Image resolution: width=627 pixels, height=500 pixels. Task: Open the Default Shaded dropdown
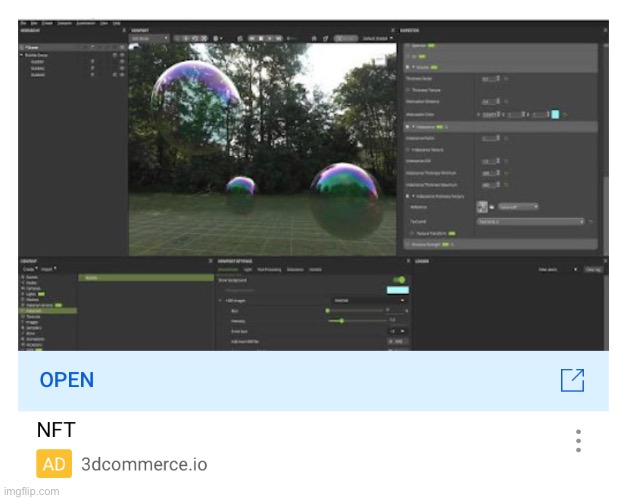tap(377, 38)
